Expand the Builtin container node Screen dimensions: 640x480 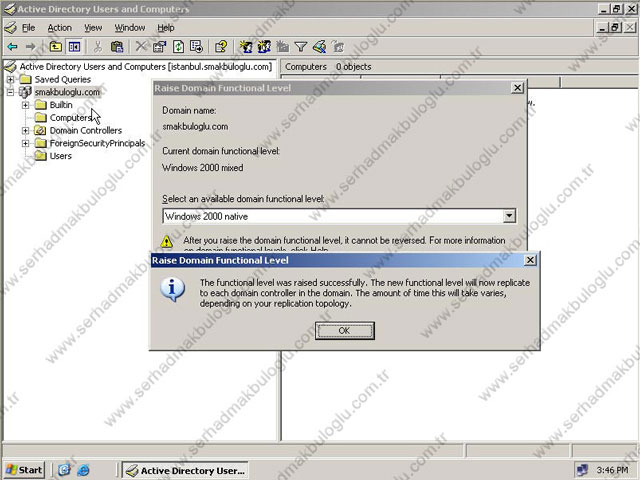click(x=26, y=105)
